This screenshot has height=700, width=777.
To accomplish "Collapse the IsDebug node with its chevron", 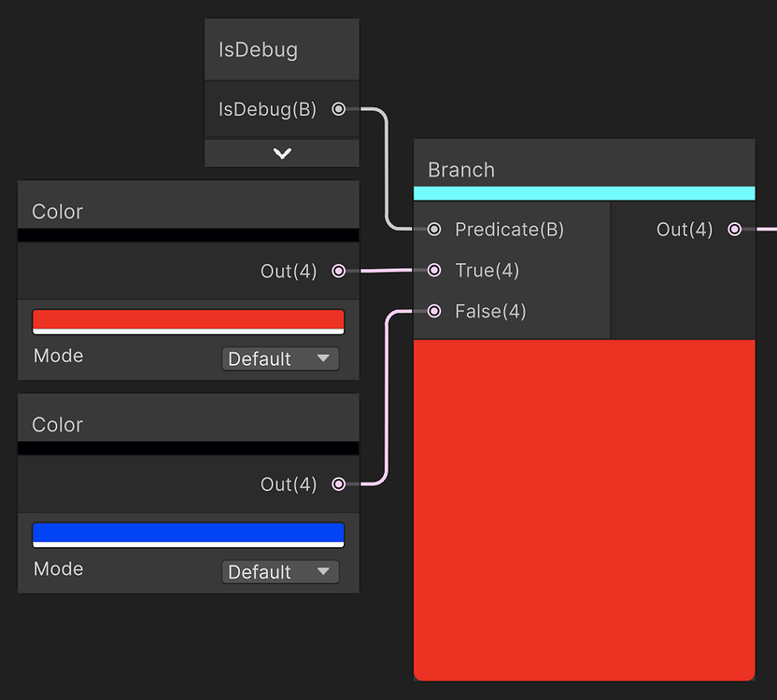I will click(x=281, y=153).
